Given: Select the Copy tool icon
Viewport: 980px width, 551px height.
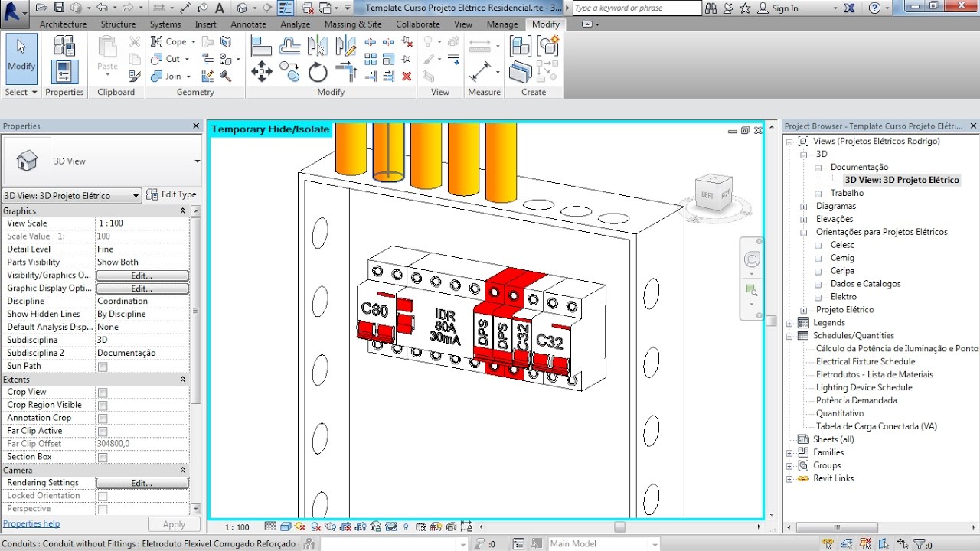Looking at the screenshot, I should [x=290, y=73].
